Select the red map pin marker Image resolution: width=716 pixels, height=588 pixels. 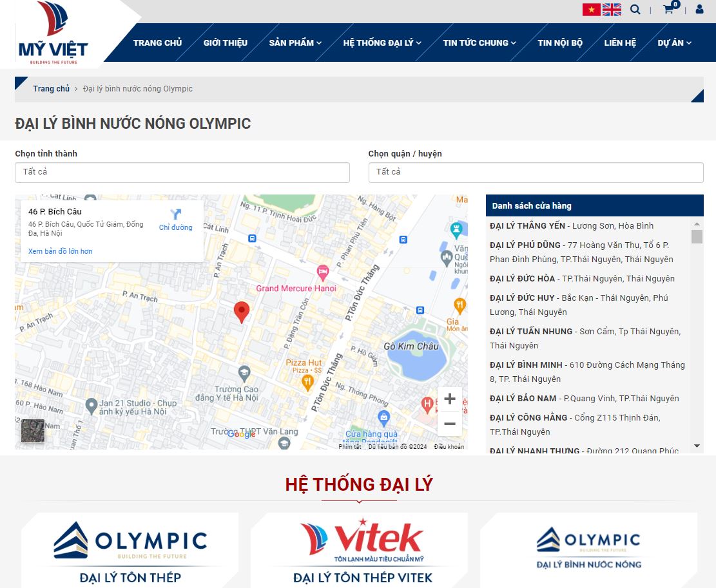pyautogui.click(x=242, y=310)
